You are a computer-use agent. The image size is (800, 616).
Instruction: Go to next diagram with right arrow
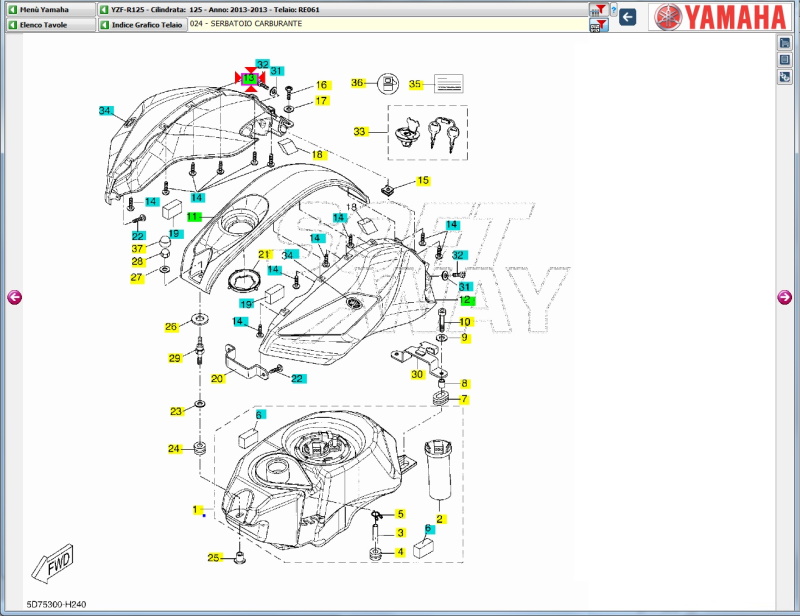pyautogui.click(x=785, y=296)
